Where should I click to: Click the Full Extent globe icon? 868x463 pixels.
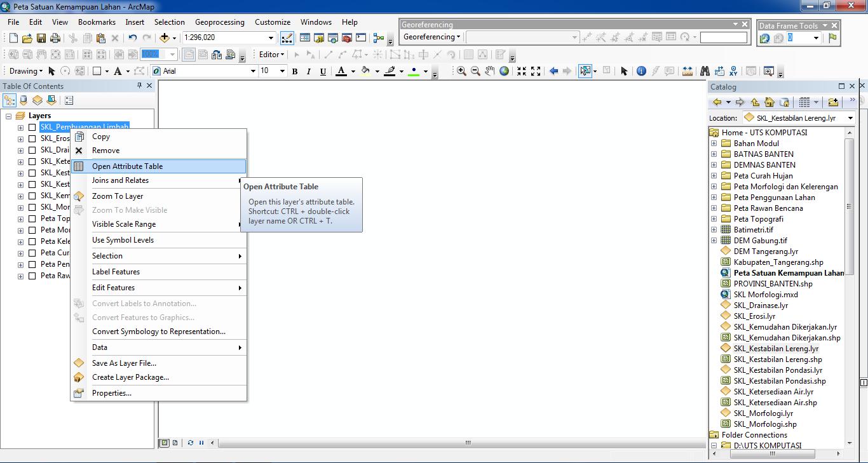[504, 71]
